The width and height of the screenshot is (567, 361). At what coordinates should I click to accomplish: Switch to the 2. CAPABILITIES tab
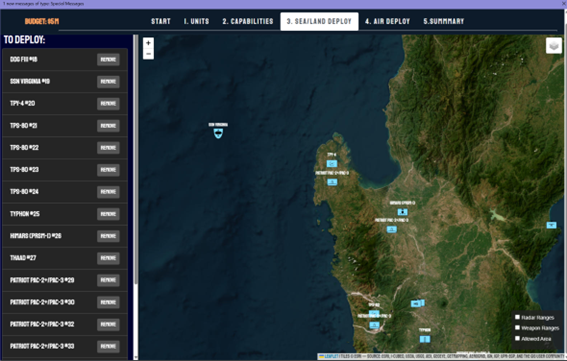(x=248, y=21)
